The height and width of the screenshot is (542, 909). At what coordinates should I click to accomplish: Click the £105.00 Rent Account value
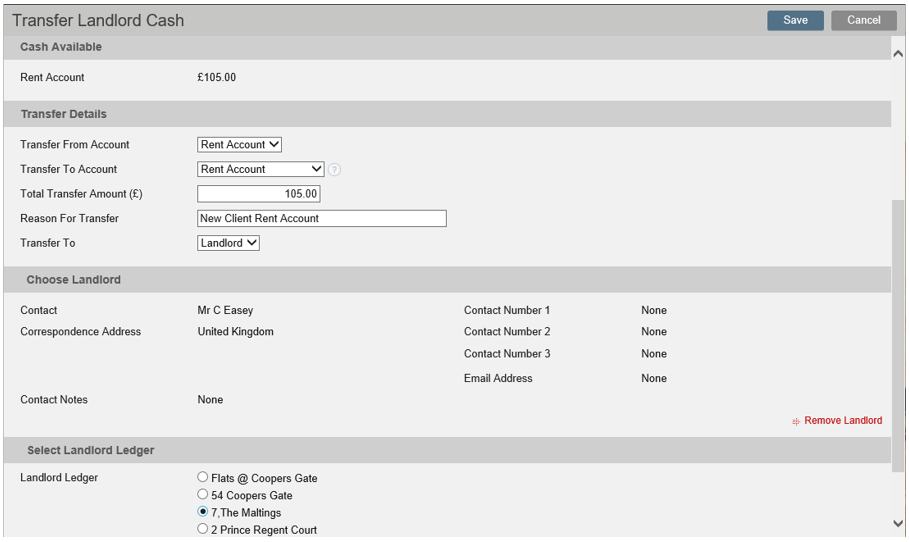(x=216, y=77)
